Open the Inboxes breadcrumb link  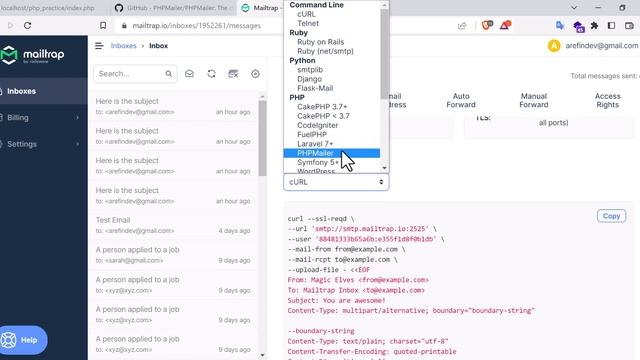pos(123,46)
